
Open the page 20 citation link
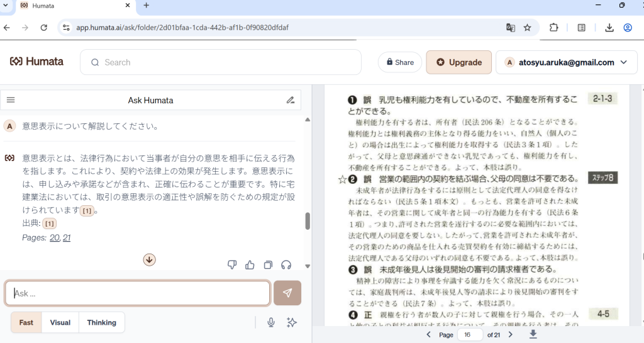click(55, 237)
